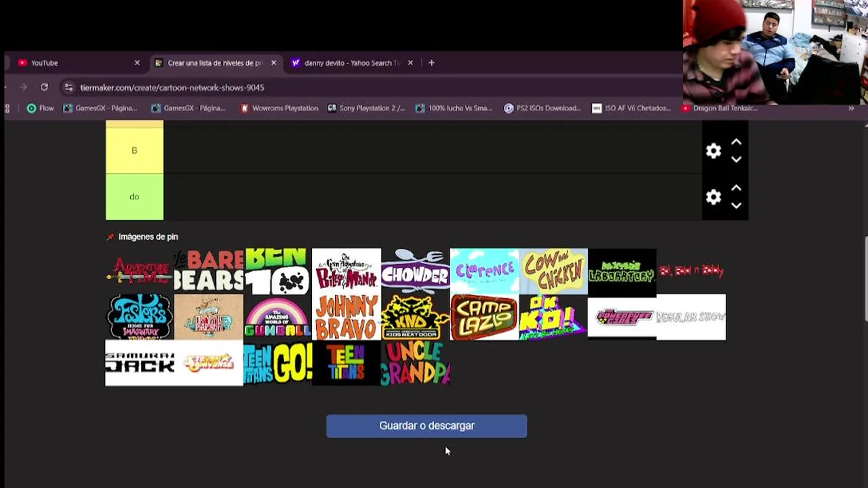
Task: Select Foster's Home image
Action: [x=140, y=317]
